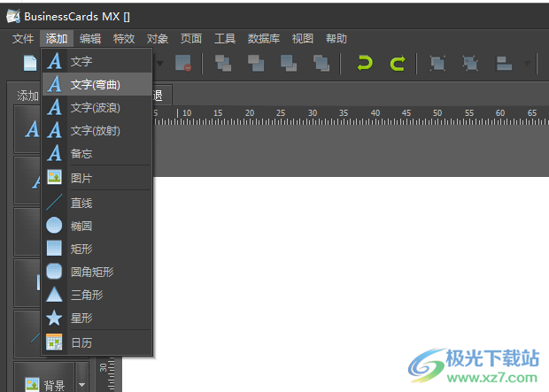The width and height of the screenshot is (549, 392).
Task: Choose 备忘 memo entry
Action: pos(97,153)
